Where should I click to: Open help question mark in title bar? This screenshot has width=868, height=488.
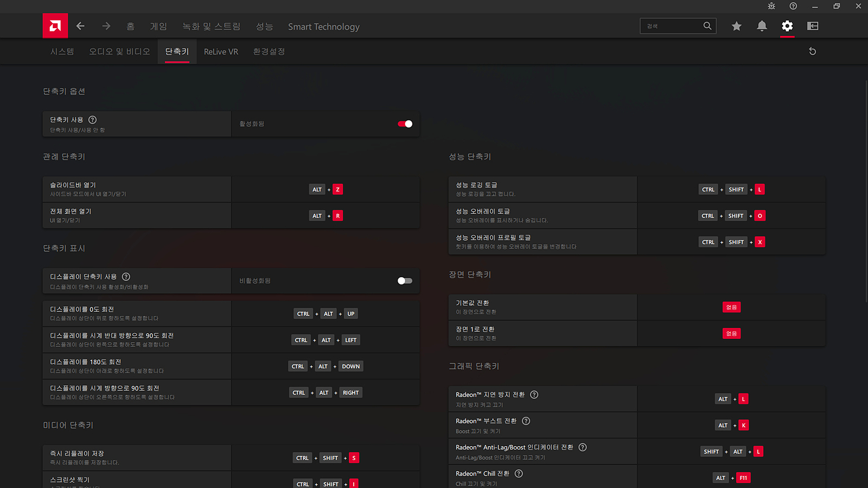(793, 6)
